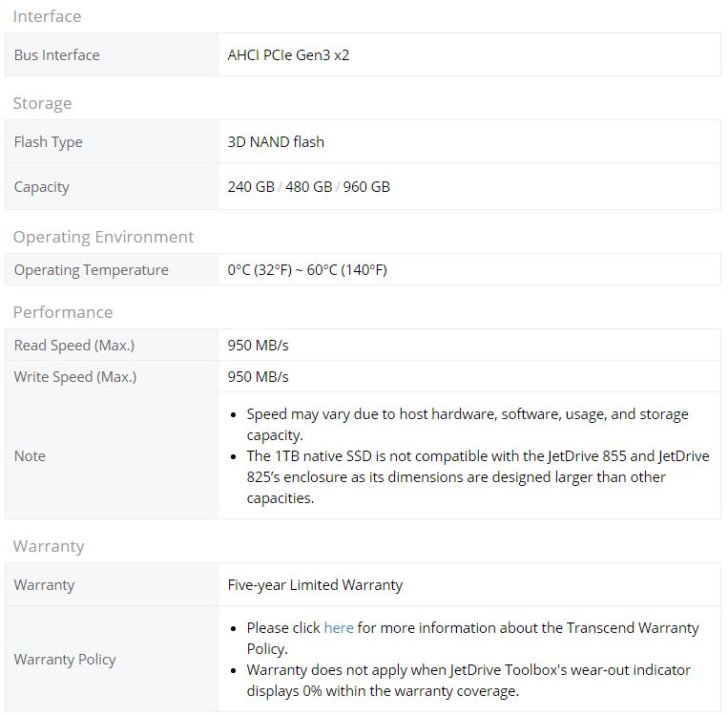Click the 'here' warranty policy link

(339, 628)
